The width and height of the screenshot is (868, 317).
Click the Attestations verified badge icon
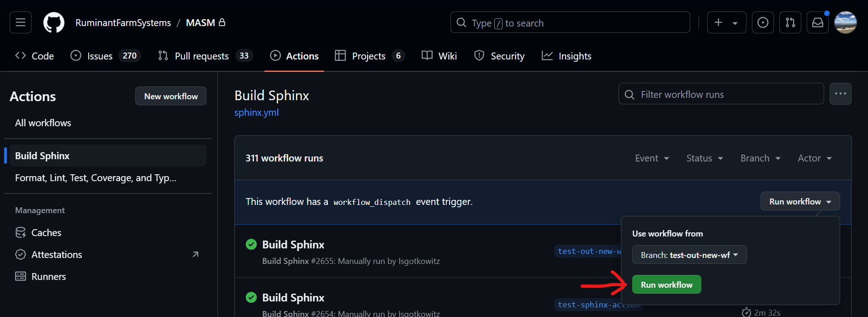point(21,254)
